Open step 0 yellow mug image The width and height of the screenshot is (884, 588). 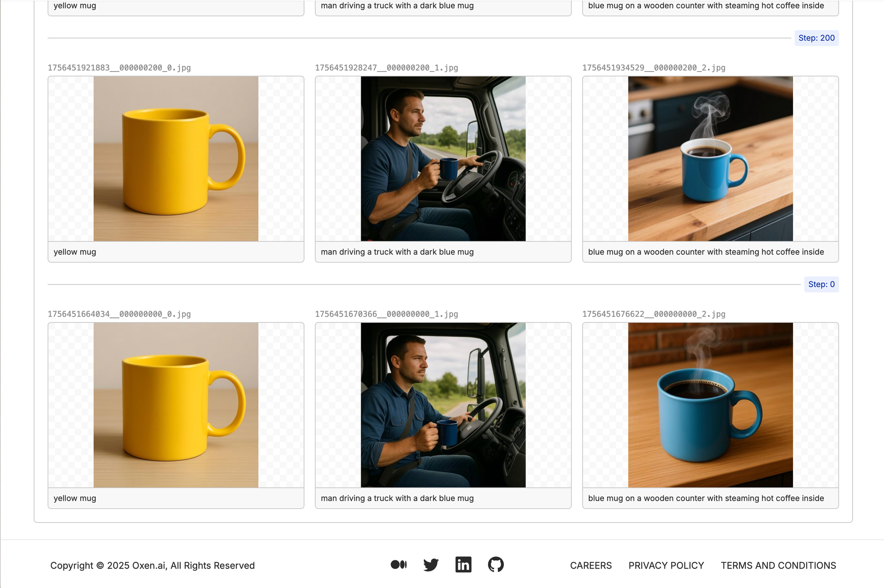176,405
